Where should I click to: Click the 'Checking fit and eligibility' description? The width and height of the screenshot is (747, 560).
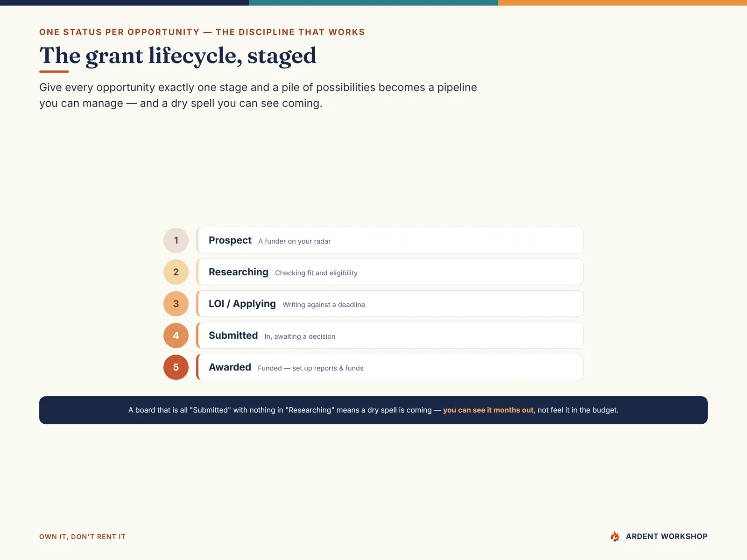pyautogui.click(x=316, y=273)
